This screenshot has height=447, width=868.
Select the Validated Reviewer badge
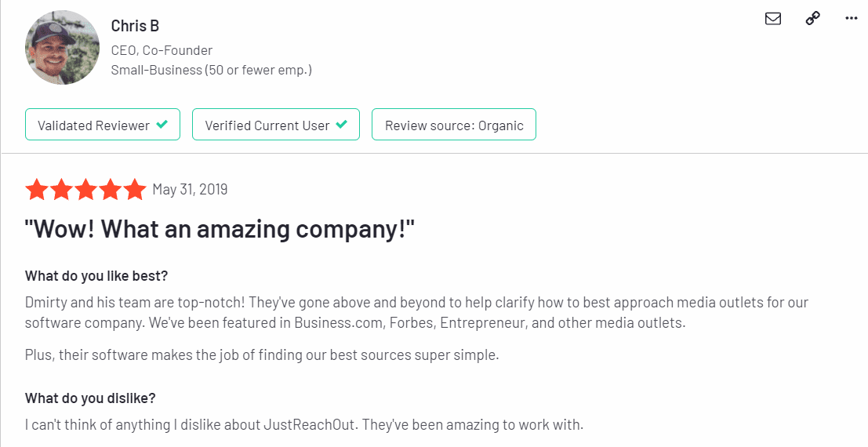[x=103, y=124]
